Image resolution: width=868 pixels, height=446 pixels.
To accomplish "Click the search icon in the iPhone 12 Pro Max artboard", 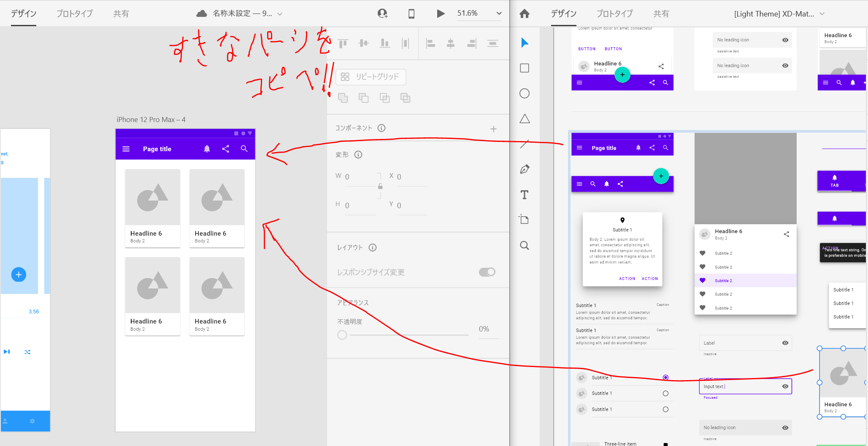I will (244, 149).
